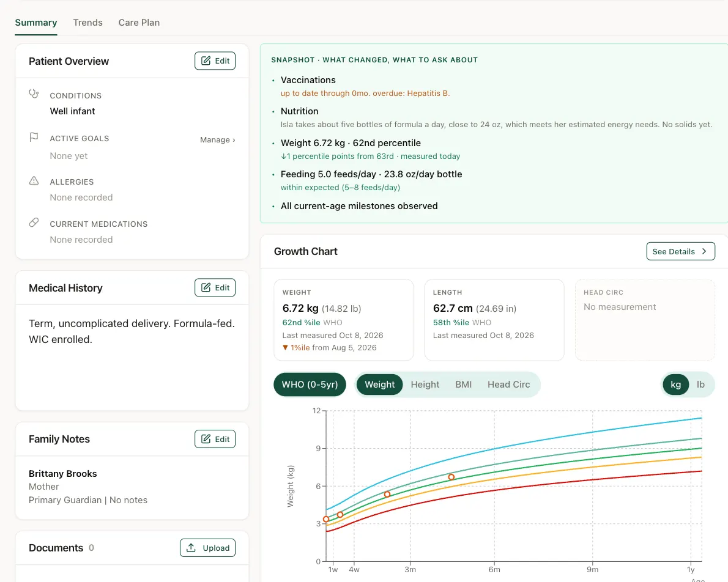Viewport: 728px width, 582px height.
Task: Click pencil icon in Family Notes Edit button
Action: 206,438
